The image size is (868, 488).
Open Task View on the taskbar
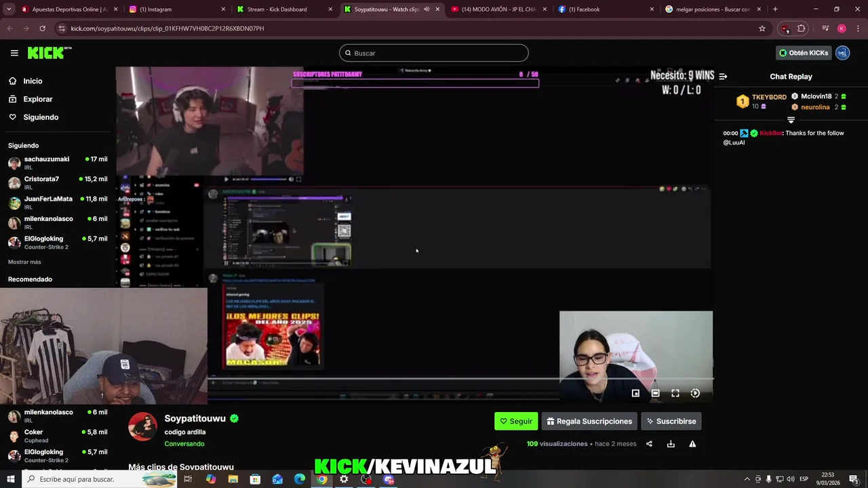tap(188, 479)
